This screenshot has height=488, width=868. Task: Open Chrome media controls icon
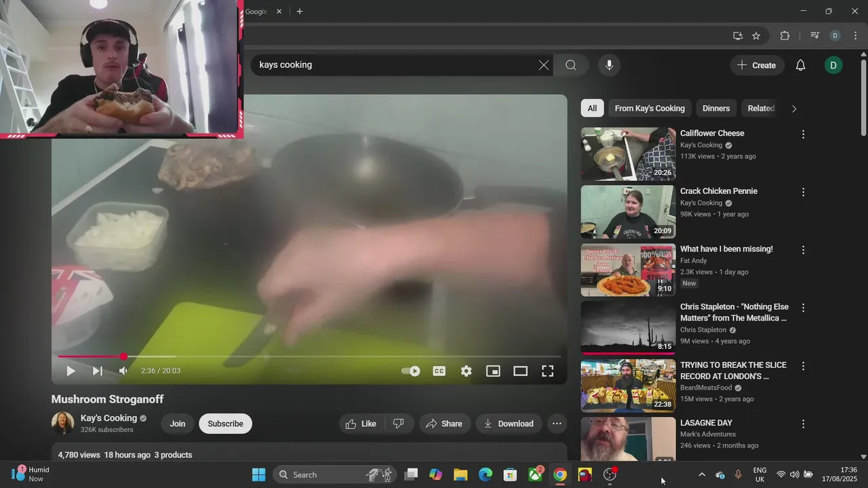815,36
